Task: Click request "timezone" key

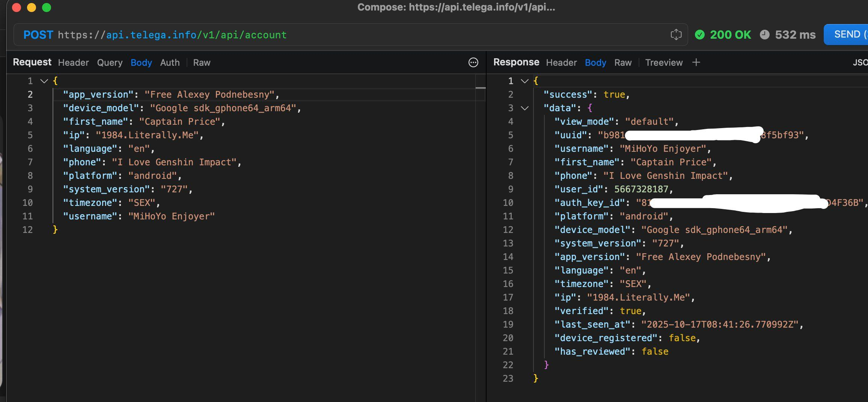Action: pos(90,203)
